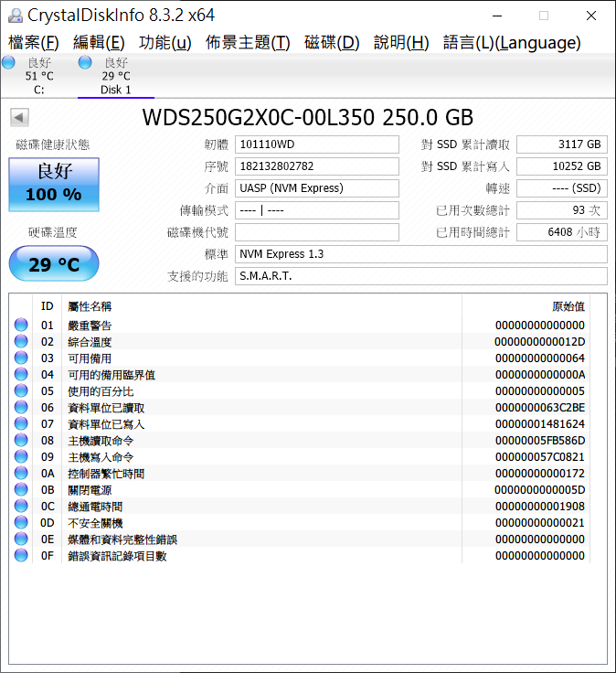616x673 pixels.
Task: Click status orb for attribute 02 綜合溫度
Action: tap(21, 341)
